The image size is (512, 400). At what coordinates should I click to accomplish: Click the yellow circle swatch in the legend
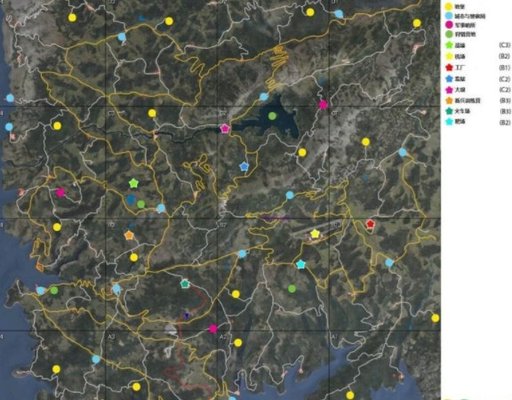[x=449, y=6]
